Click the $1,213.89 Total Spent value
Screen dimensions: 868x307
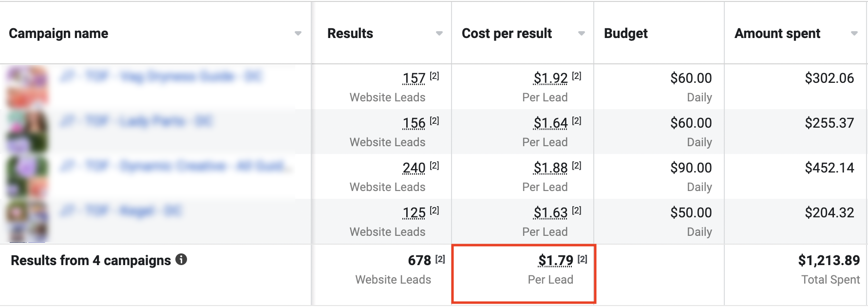829,261
